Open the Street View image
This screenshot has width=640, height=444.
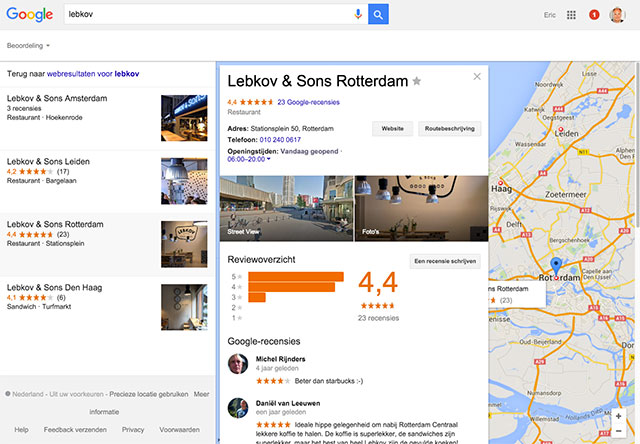tap(287, 209)
